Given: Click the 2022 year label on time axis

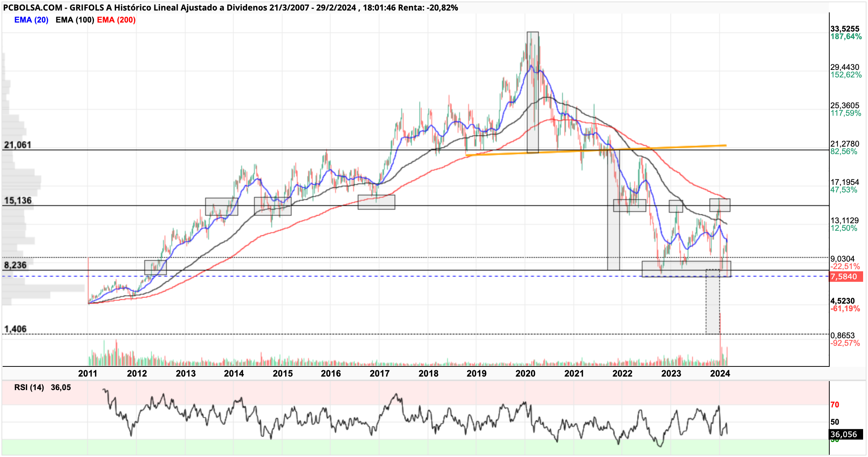Looking at the screenshot, I should tap(622, 374).
